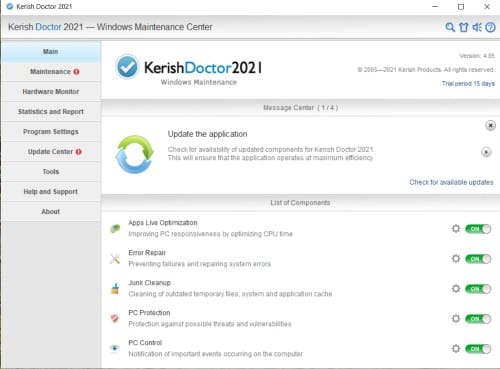Screen dimensions: 500x369
Task: Dismiss the Update the application message
Action: (x=490, y=125)
